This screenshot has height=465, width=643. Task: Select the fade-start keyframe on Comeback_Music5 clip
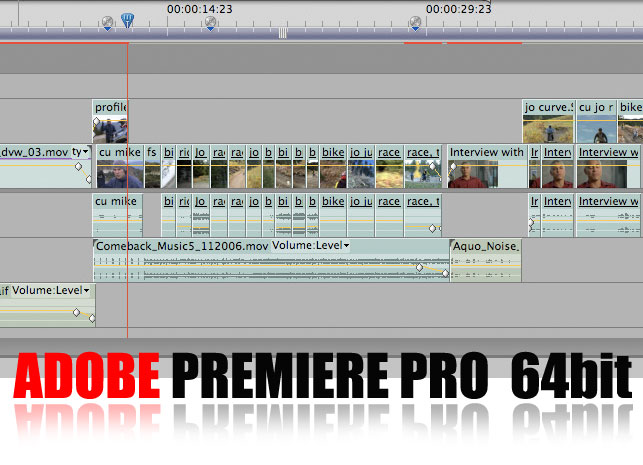(420, 268)
